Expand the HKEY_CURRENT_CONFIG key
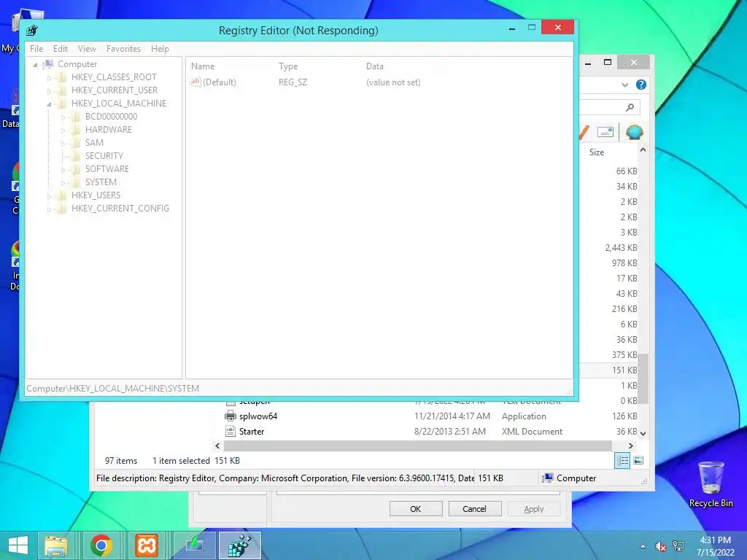The width and height of the screenshot is (747, 560). click(49, 209)
